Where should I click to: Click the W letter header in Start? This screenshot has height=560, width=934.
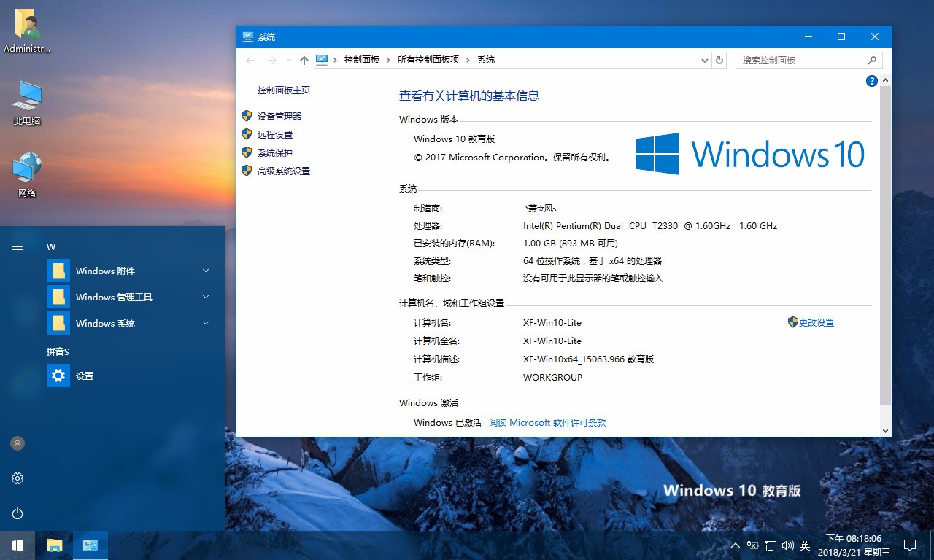pos(51,247)
